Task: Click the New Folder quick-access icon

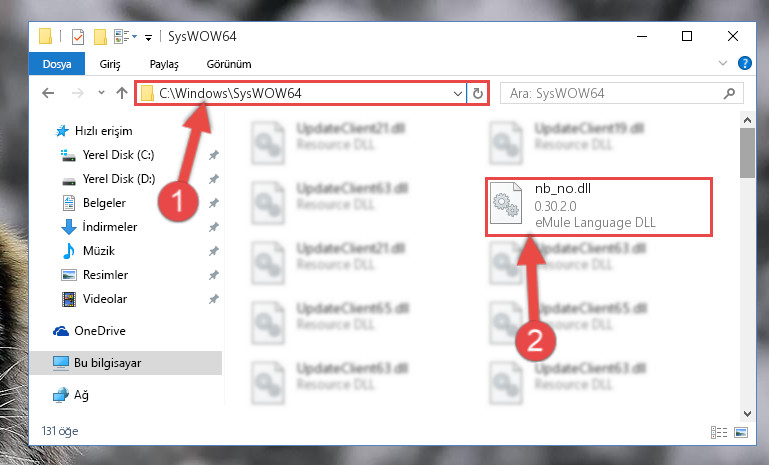Action: [100, 37]
